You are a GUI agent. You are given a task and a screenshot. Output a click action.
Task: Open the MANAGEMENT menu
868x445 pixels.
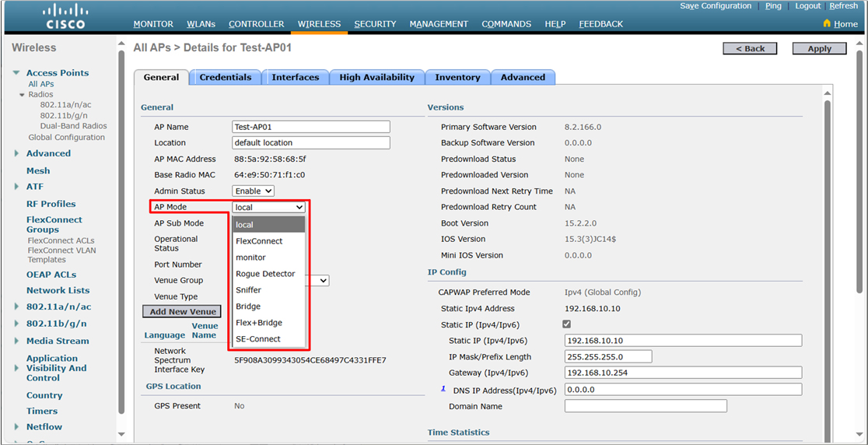[439, 24]
